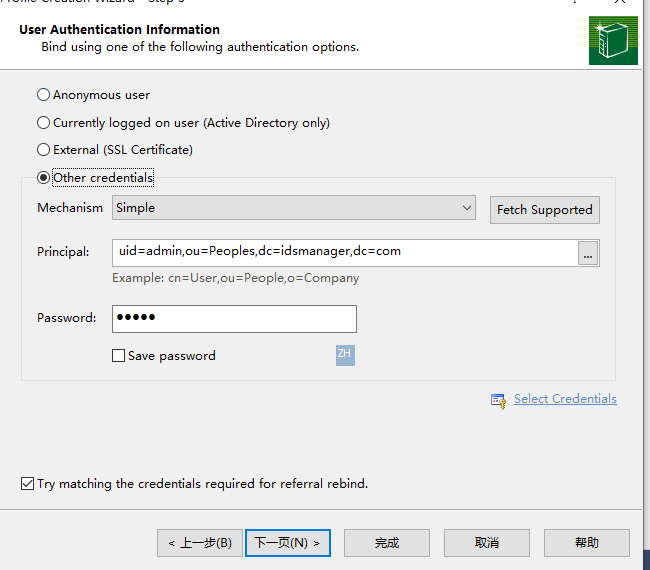The height and width of the screenshot is (570, 650).
Task: Click the Principal DN text field
Action: [x=344, y=252]
